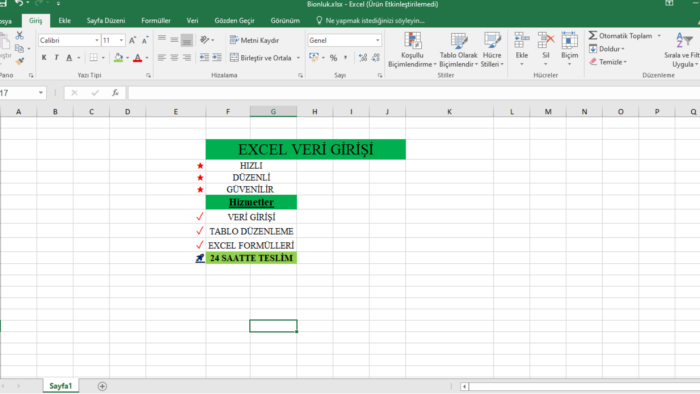Click the Ne yapmak istediğinizi söyleyin search box
This screenshot has height=394, width=700.
point(370,21)
